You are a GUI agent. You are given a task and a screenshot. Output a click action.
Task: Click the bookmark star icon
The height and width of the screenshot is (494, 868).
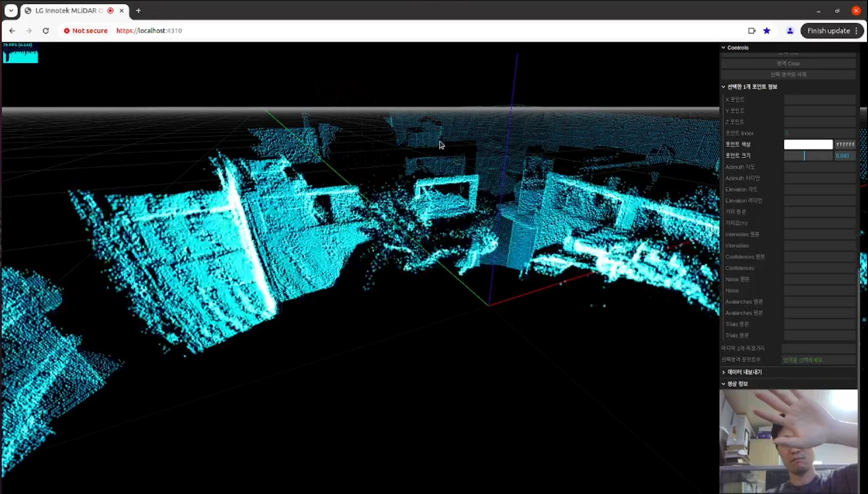767,31
